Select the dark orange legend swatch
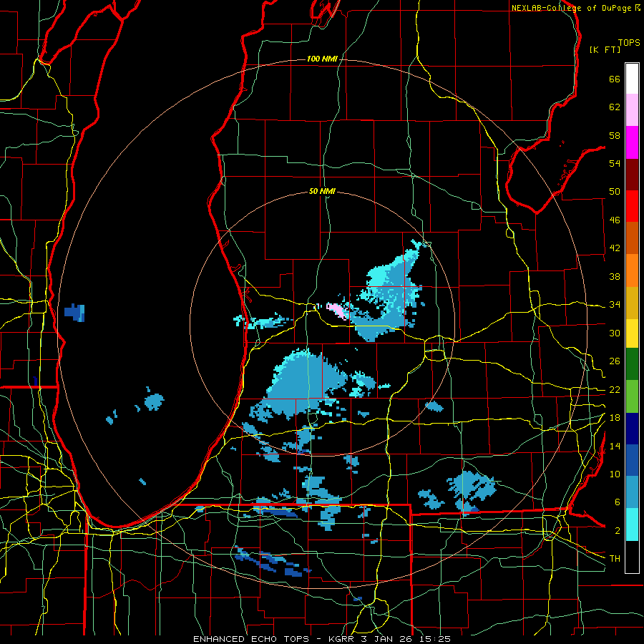This screenshot has width=644, height=644. 632,238
